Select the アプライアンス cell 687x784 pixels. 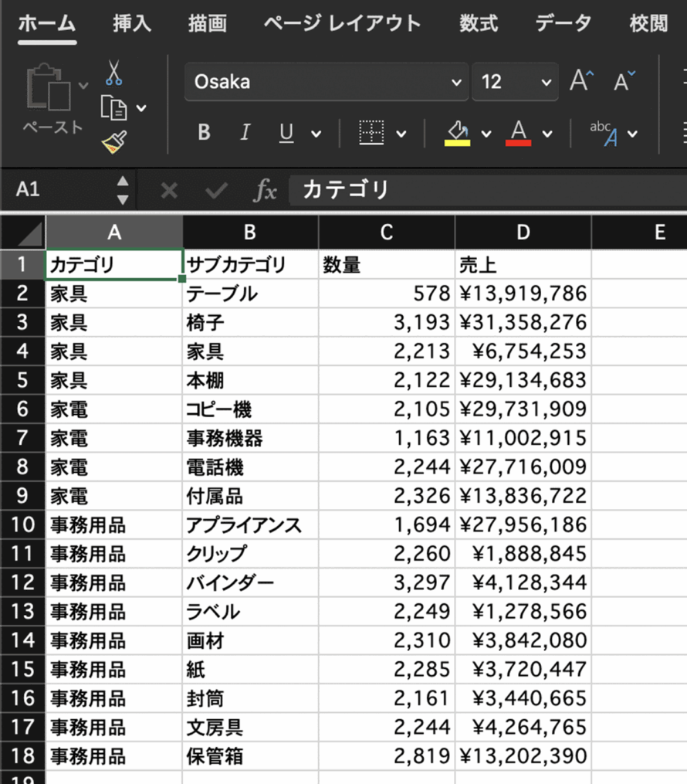pyautogui.click(x=250, y=524)
